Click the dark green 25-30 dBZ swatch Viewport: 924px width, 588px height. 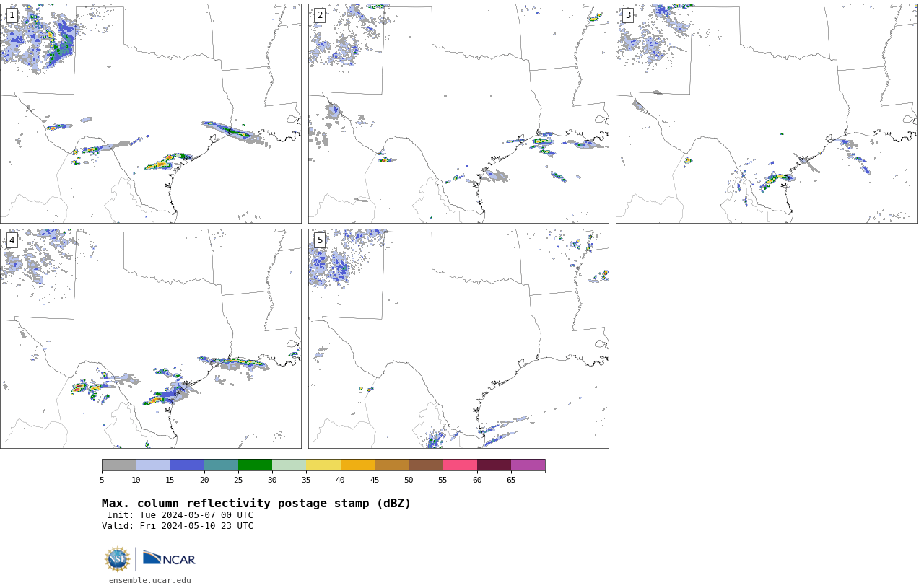tap(255, 465)
